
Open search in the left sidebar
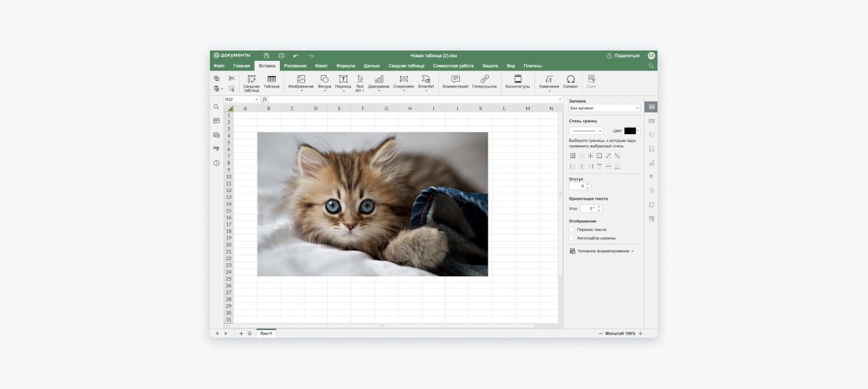216,107
